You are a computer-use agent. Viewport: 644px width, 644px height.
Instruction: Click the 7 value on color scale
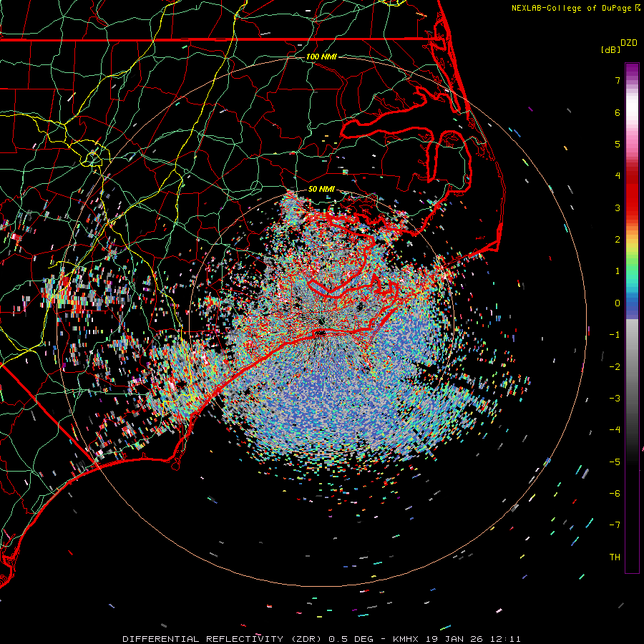[618, 80]
